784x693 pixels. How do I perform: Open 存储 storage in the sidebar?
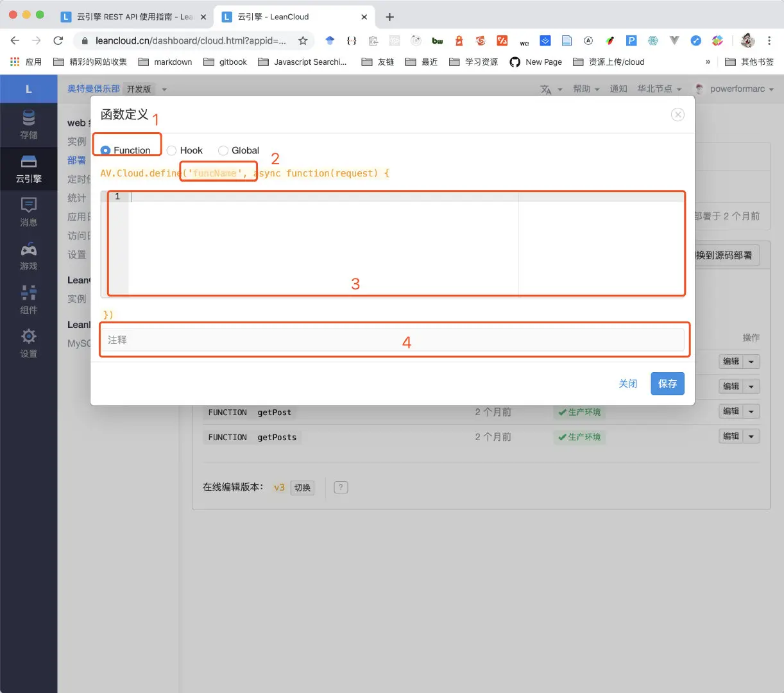(28, 124)
